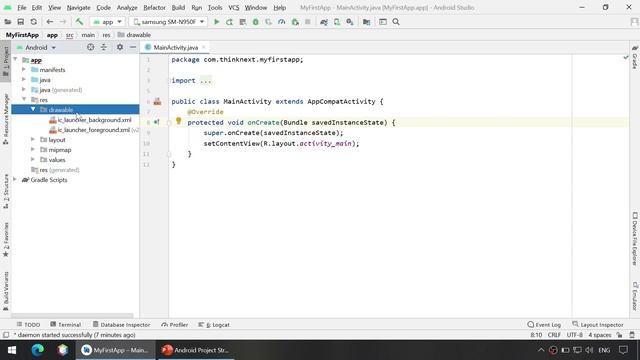Viewport: 640px width, 360px height.
Task: Collapse the res folder arrow
Action: coord(24,99)
